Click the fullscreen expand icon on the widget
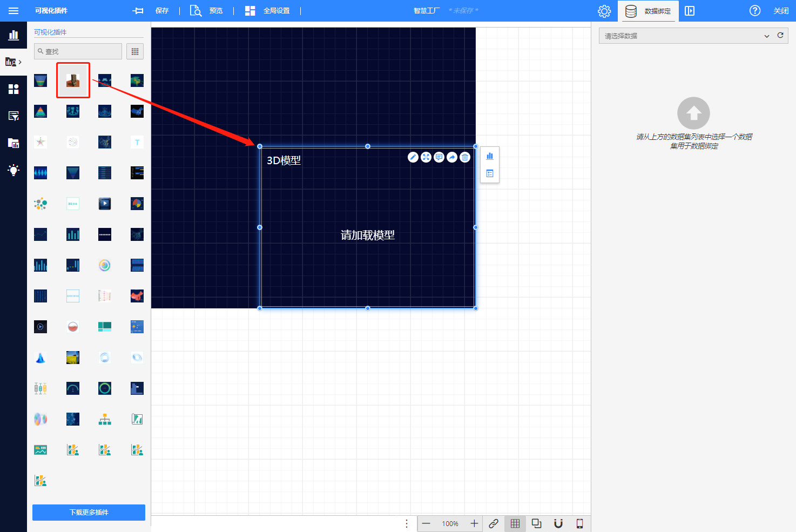Image resolution: width=796 pixels, height=532 pixels. coord(426,157)
